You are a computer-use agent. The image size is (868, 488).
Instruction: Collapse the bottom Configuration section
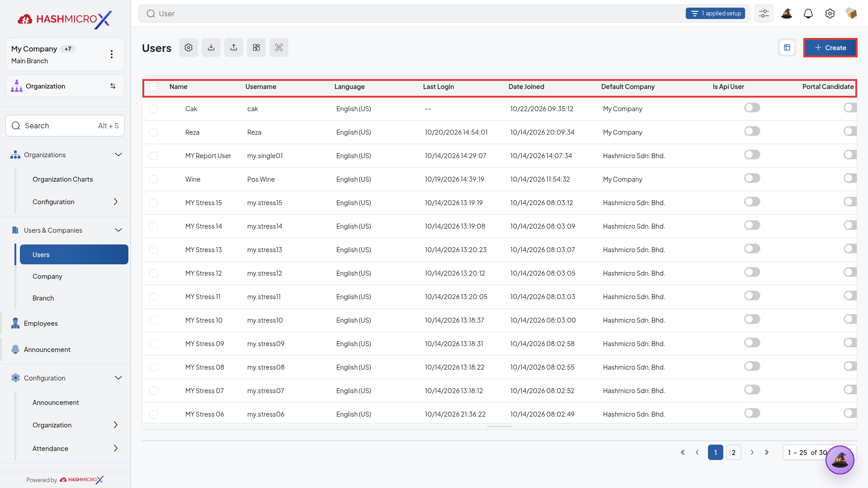pyautogui.click(x=118, y=378)
